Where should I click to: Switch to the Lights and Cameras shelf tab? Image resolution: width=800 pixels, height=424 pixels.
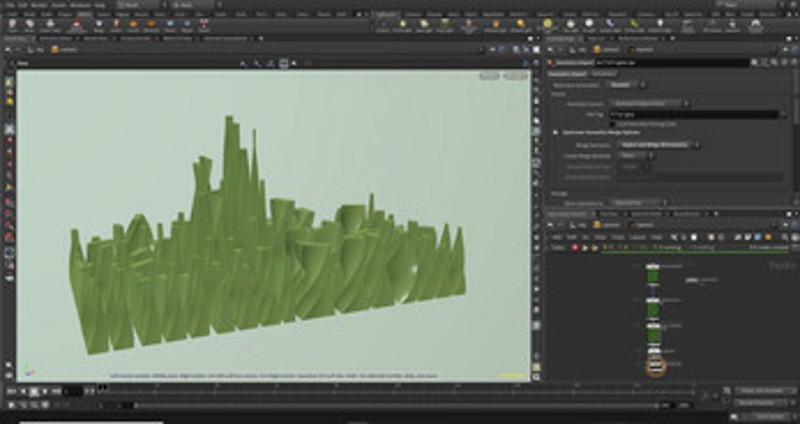[386, 14]
